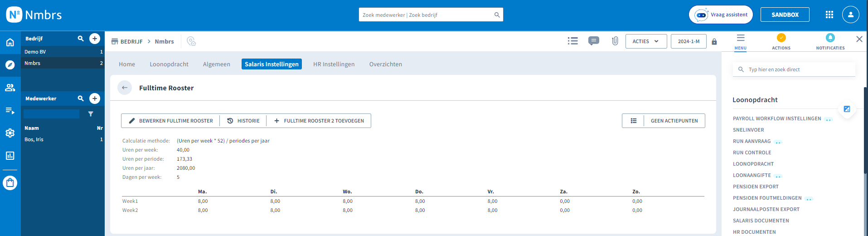
Task: Click the right panel vertical scrollbar
Action: click(x=866, y=130)
